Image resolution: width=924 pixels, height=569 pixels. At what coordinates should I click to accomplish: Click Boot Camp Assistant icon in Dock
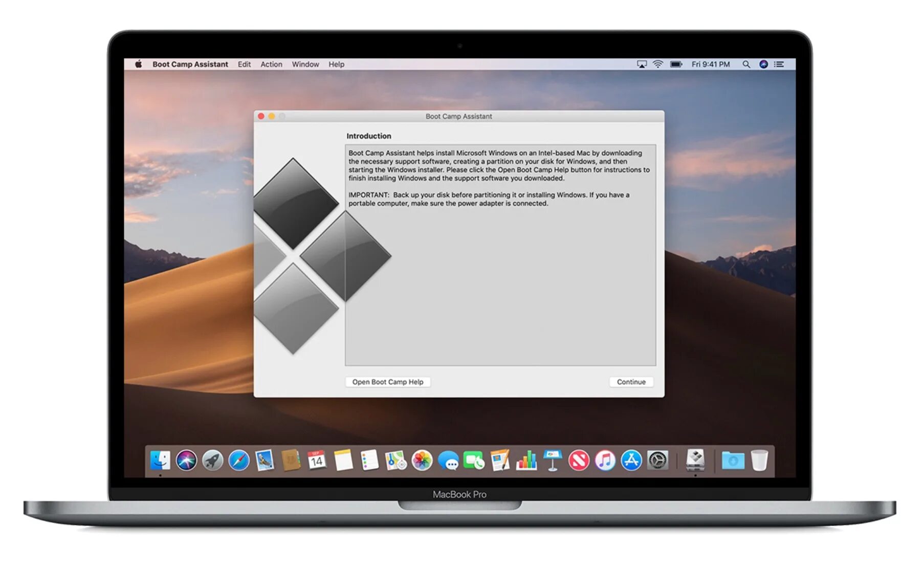695,460
